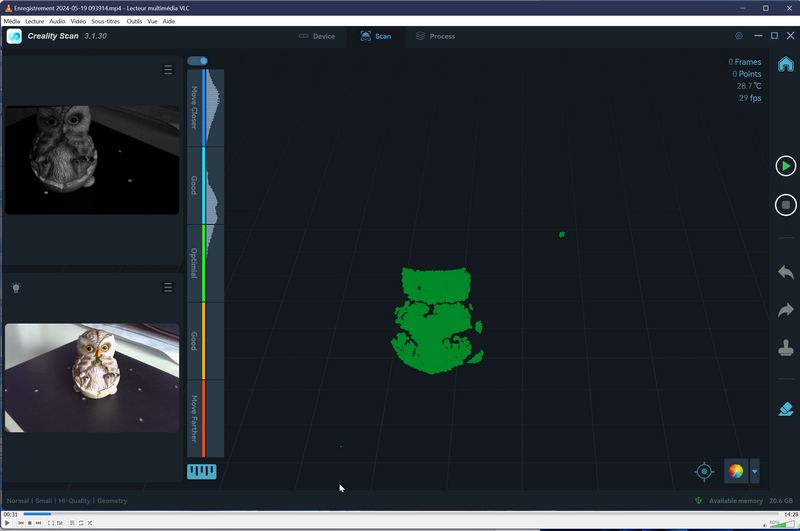Skip to next media in VLC
Image resolution: width=800 pixels, height=531 pixels.
[38, 523]
